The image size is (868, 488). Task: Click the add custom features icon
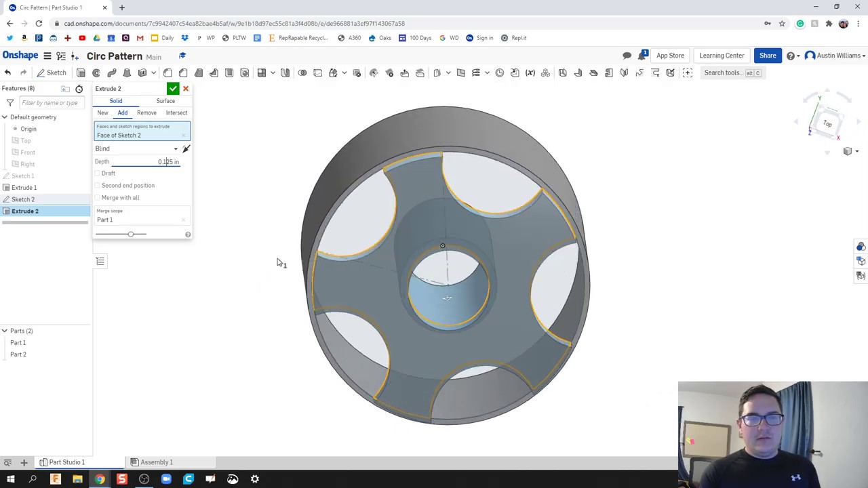pyautogui.click(x=688, y=73)
